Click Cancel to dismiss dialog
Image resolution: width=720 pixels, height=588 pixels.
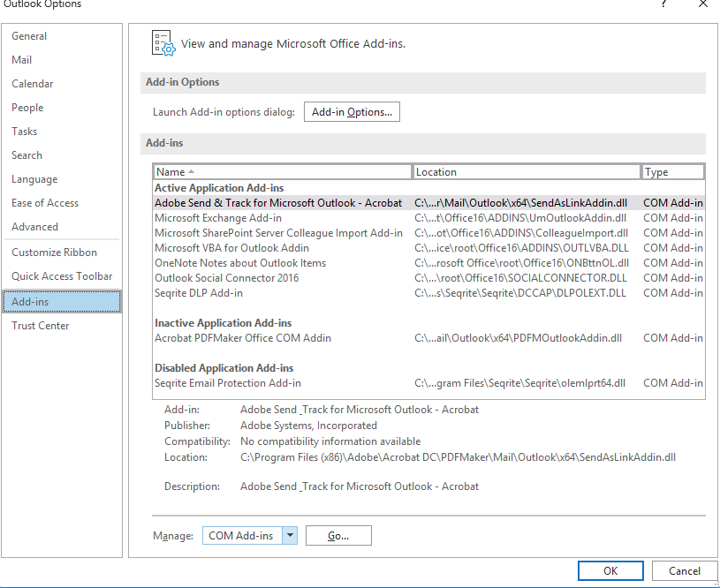click(685, 571)
